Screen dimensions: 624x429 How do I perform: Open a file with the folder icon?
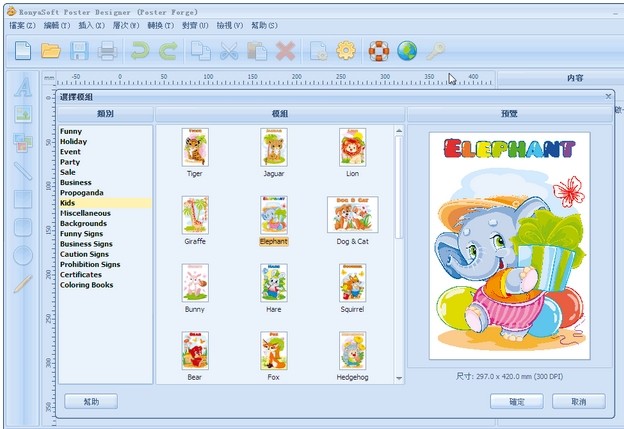[51, 51]
